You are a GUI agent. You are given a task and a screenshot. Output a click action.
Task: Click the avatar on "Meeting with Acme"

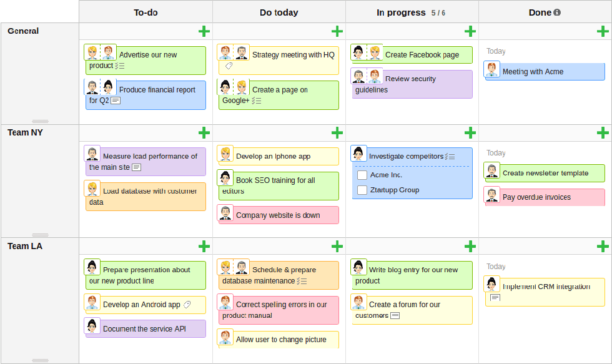point(492,71)
